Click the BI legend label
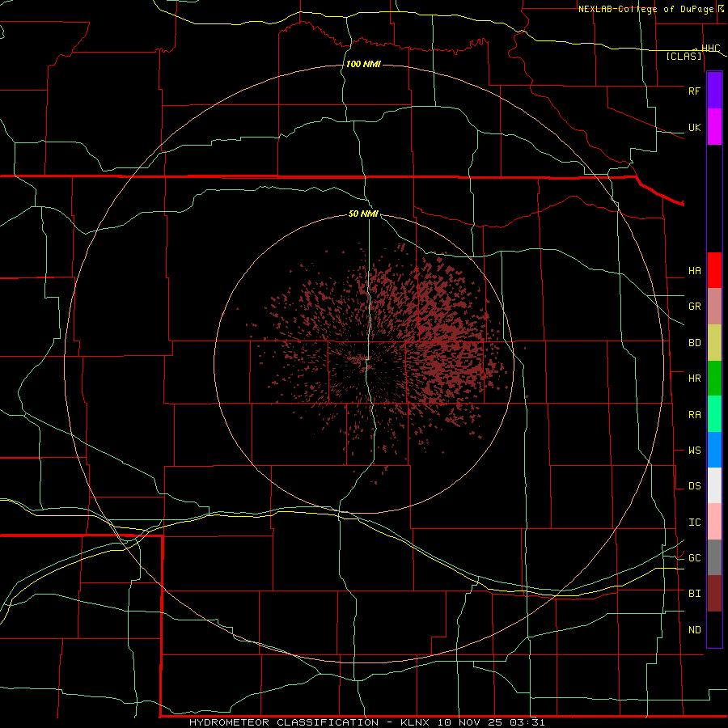The image size is (728, 728). coord(694,594)
